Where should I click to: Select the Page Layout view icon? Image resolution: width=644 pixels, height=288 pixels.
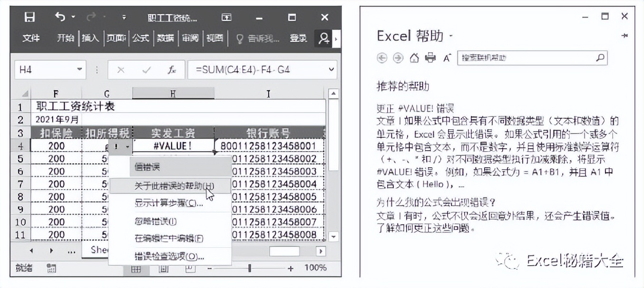164,268
